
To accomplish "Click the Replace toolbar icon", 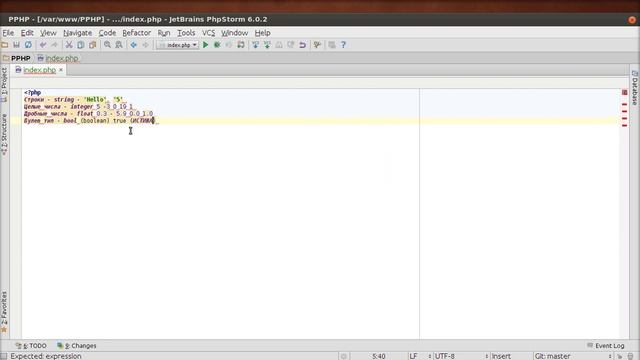I will [x=119, y=45].
